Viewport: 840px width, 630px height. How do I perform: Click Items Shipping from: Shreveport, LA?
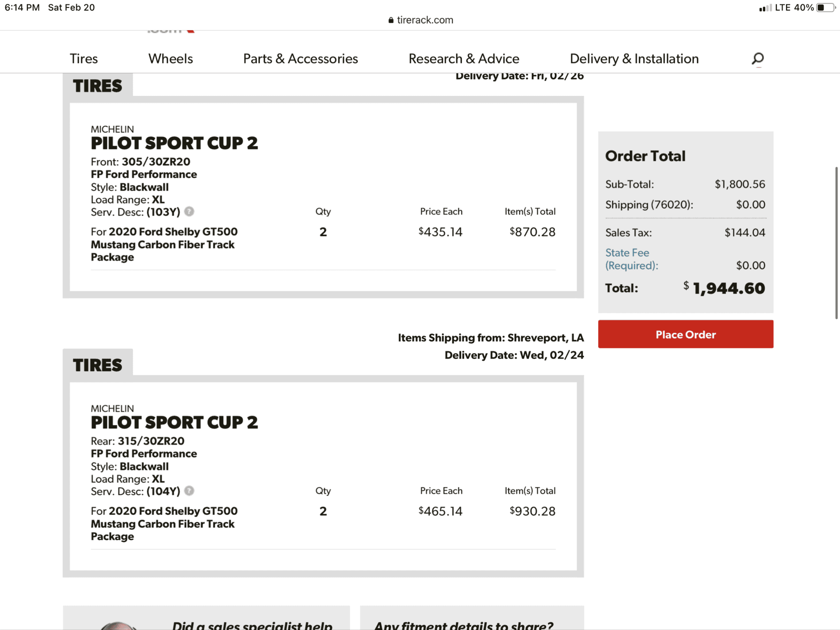491,338
